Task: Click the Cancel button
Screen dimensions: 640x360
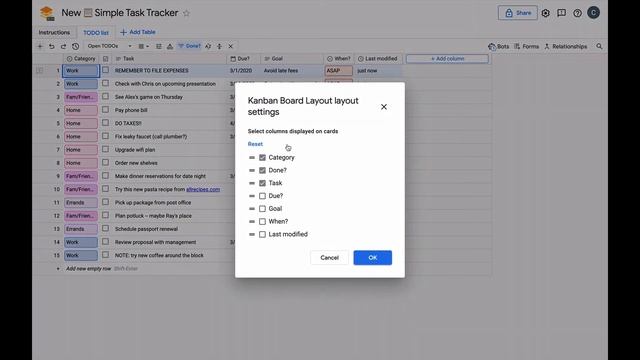Action: [x=329, y=258]
